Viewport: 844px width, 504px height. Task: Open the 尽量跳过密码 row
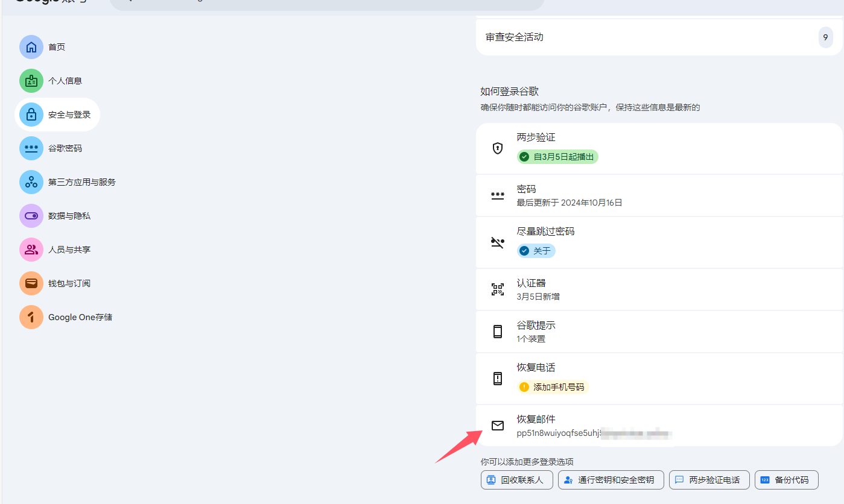[659, 242]
